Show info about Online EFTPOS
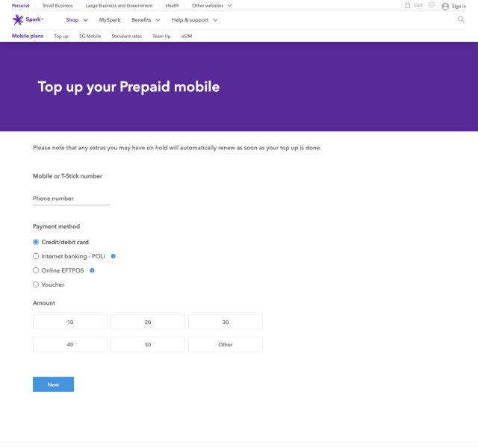 [x=92, y=270]
